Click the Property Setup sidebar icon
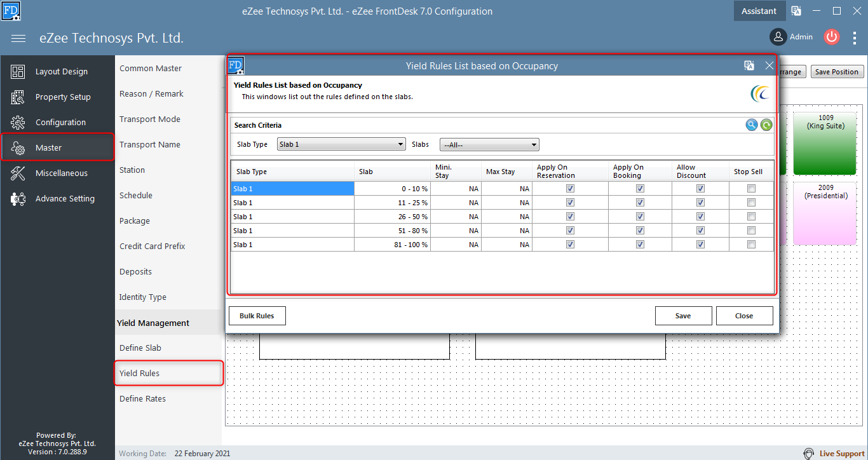868x460 pixels. tap(18, 97)
